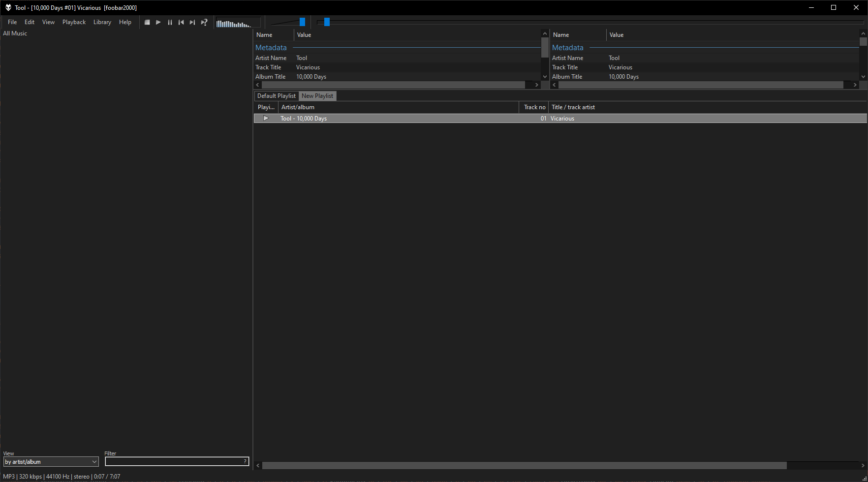This screenshot has height=482, width=868.
Task: Click the spectrum visualizer in the toolbar
Action: [x=238, y=23]
